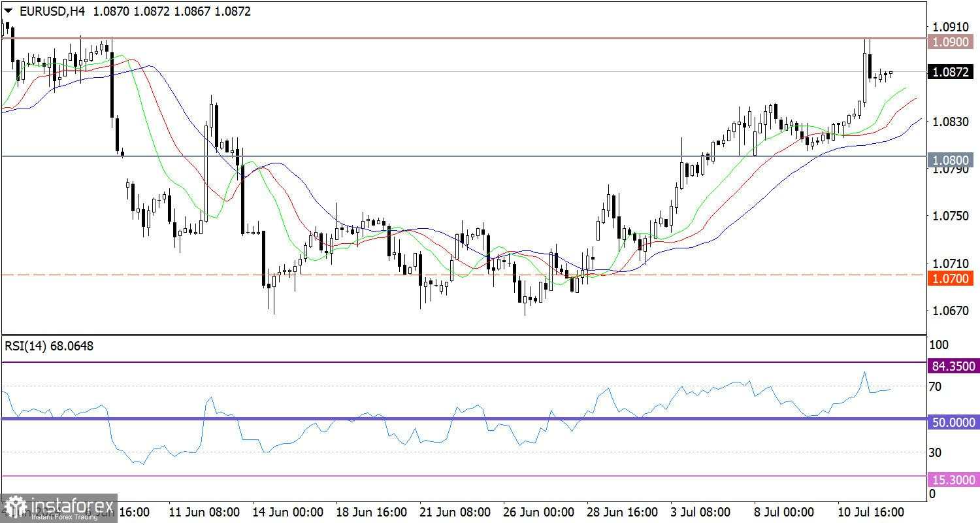Click the 18 Jun 16:00 time label
The image size is (980, 523).
(x=372, y=511)
